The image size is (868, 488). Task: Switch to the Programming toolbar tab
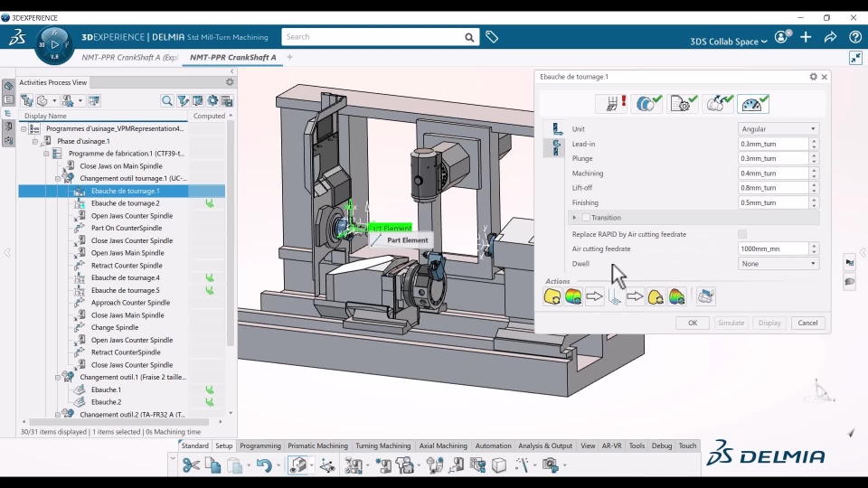tap(260, 446)
